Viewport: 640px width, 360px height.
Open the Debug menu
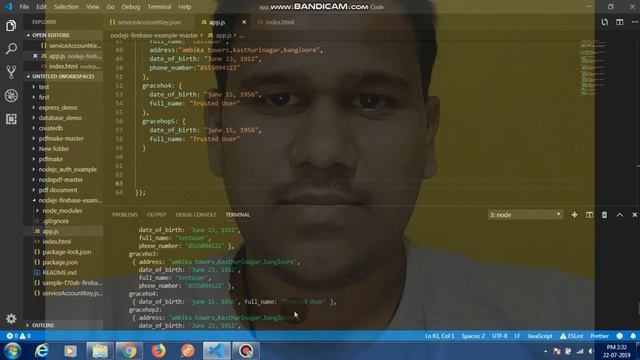pyautogui.click(x=131, y=7)
